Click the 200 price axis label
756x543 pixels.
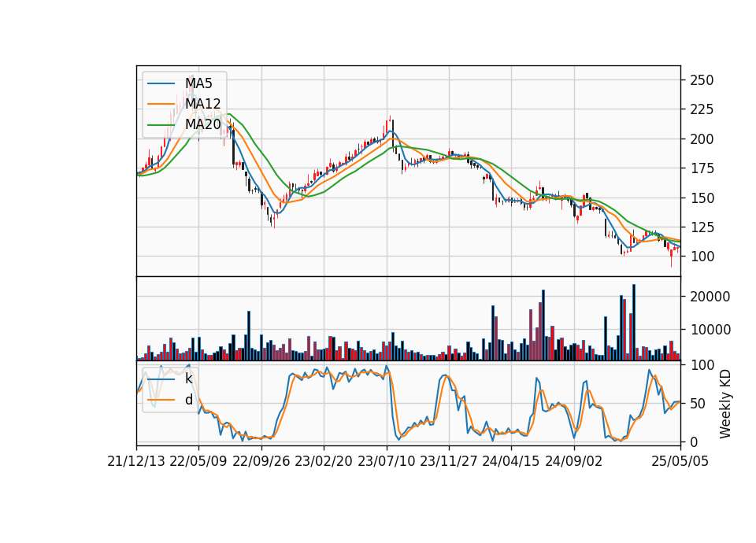[702, 139]
